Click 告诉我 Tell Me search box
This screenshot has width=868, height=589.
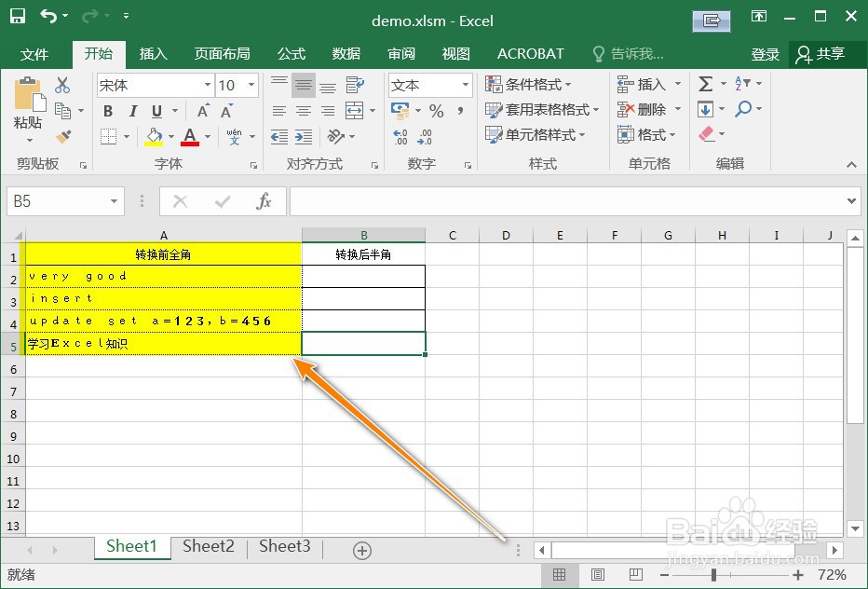[x=628, y=54]
